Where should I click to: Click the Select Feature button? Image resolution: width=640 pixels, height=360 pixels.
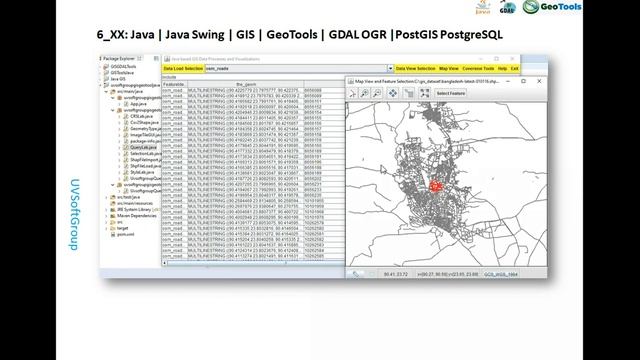(x=451, y=93)
